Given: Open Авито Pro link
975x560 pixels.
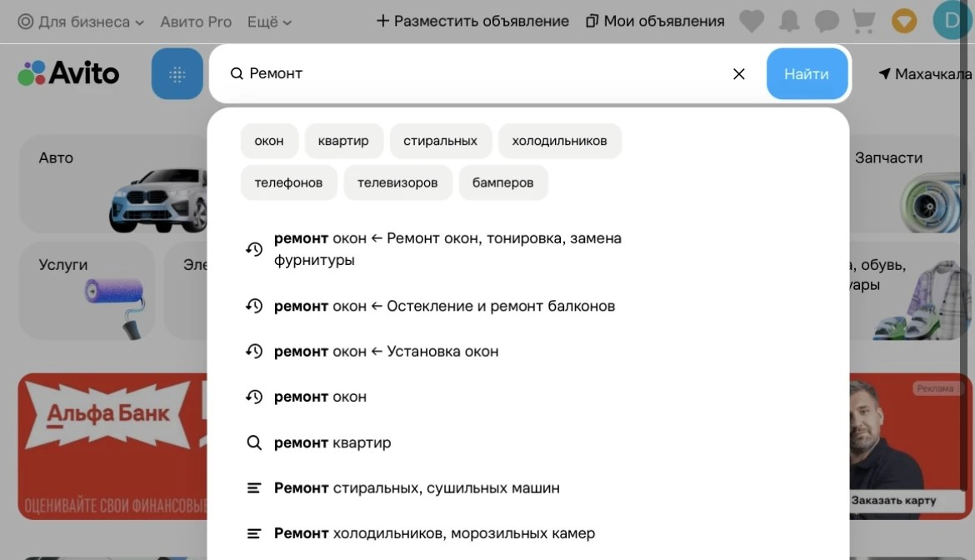Looking at the screenshot, I should [x=196, y=22].
